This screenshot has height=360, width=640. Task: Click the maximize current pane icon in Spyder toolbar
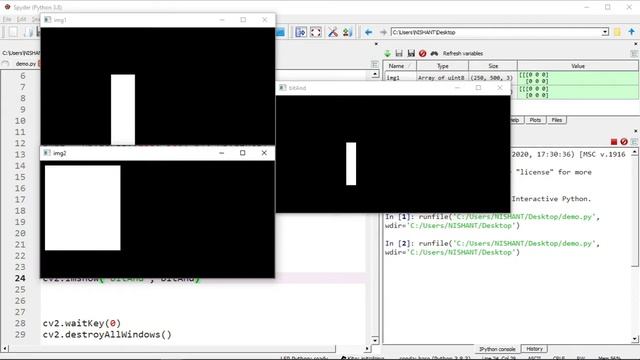[x=301, y=32]
